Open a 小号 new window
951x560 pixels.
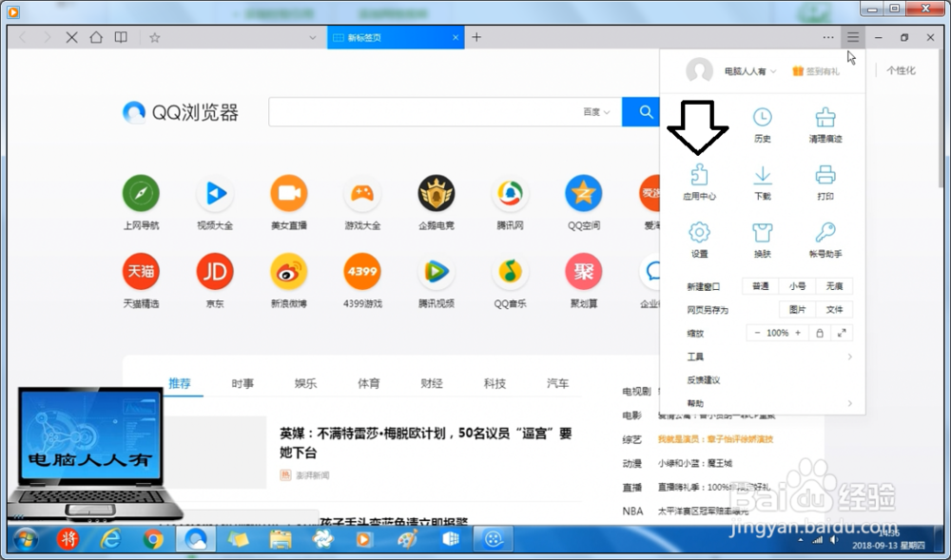pos(798,286)
